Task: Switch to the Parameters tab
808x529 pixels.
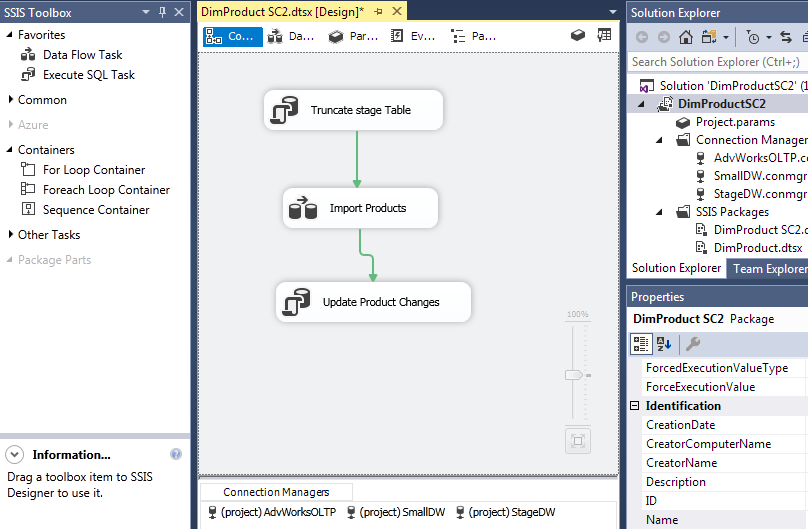Action: coord(353,36)
